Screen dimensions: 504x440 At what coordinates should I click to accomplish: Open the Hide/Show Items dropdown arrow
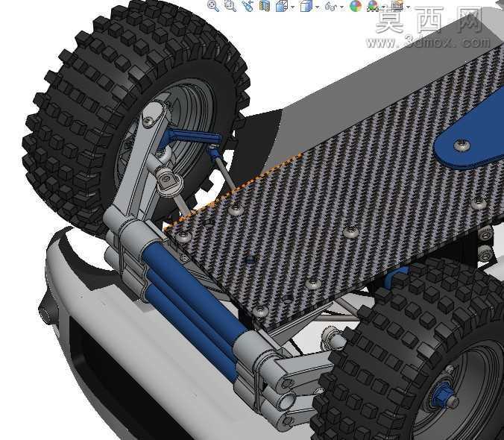click(x=341, y=7)
